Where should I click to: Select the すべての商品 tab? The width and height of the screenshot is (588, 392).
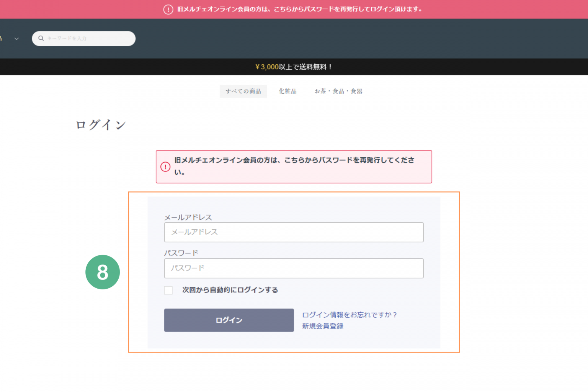click(x=243, y=91)
